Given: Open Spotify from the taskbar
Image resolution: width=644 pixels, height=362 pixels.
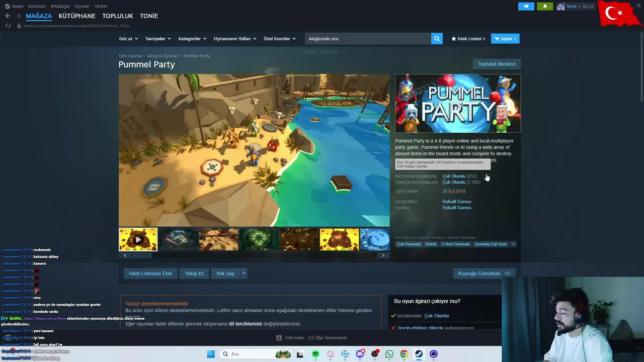Looking at the screenshot, I should 315,354.
